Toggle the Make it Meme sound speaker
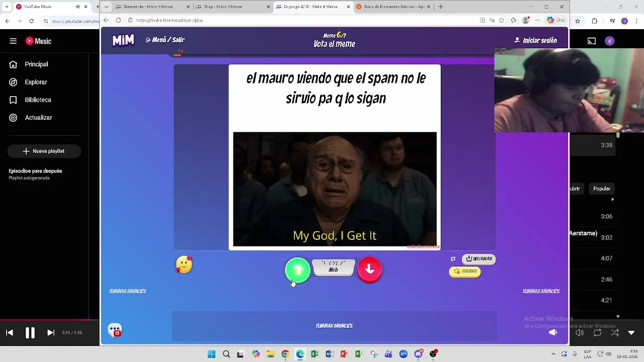Screen dimensions: 644x362 click(553, 332)
